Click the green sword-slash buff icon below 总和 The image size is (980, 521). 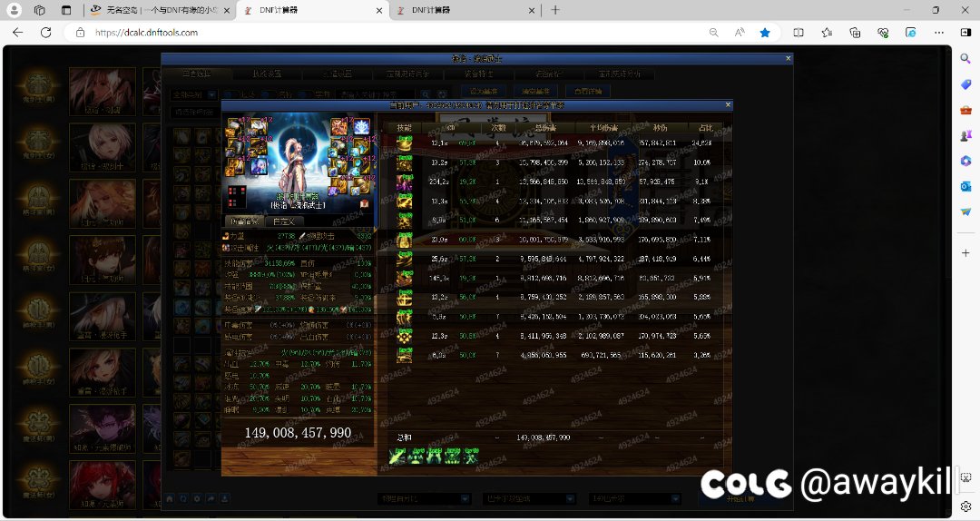click(397, 457)
